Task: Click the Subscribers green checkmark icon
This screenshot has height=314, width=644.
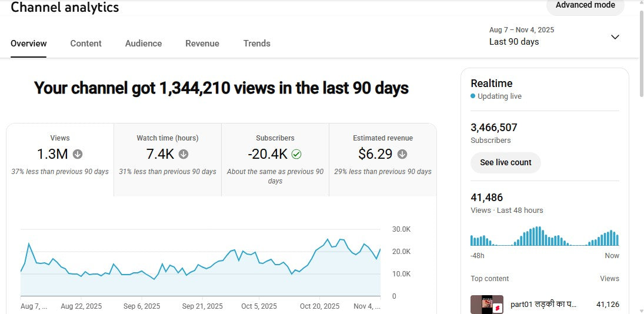Action: click(x=296, y=154)
